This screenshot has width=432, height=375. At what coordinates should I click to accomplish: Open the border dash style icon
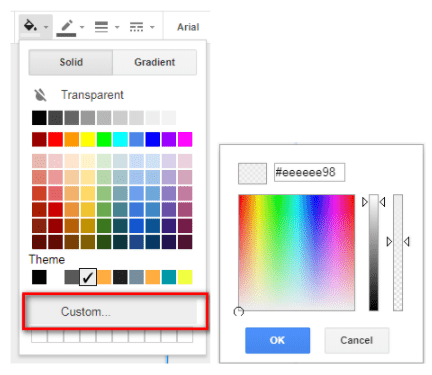point(136,27)
